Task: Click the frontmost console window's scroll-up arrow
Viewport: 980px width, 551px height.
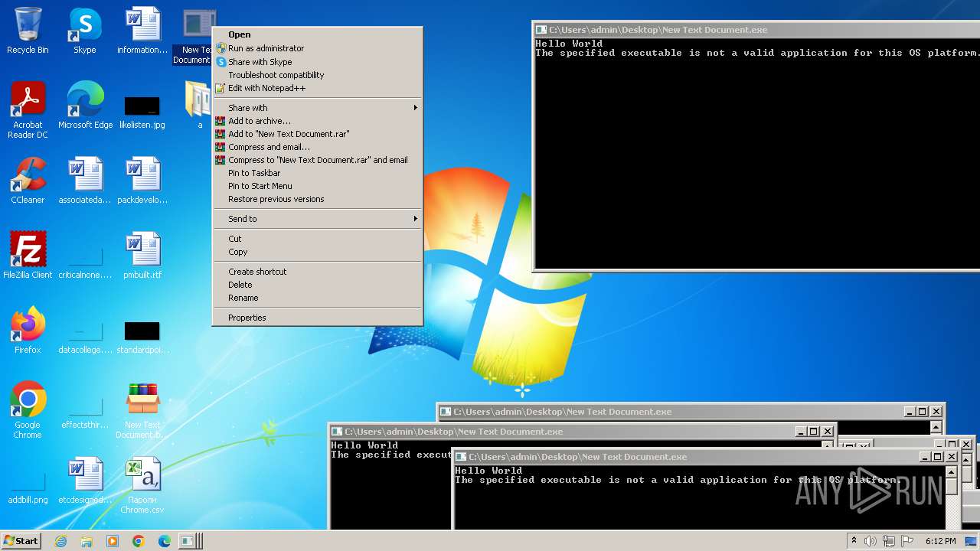Action: (x=951, y=471)
